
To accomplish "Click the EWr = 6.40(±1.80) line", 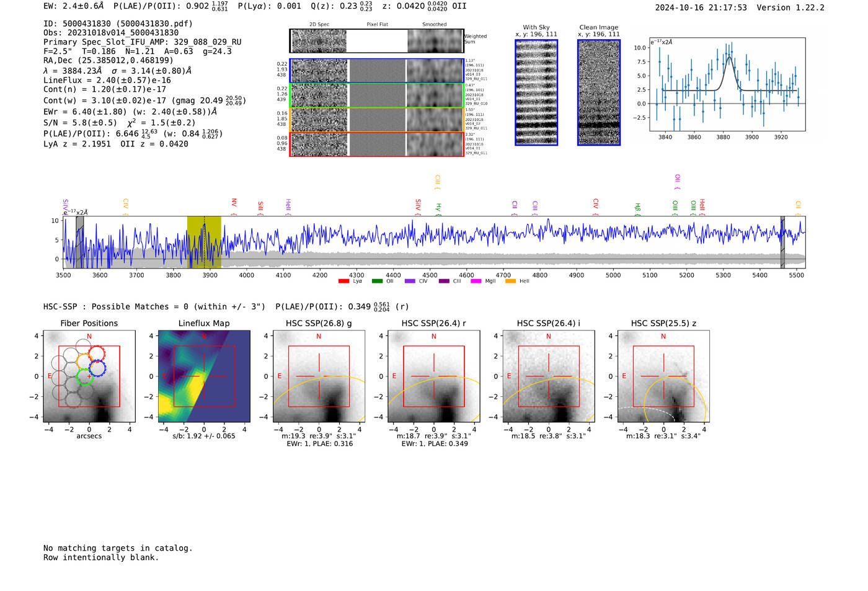I will point(130,112).
